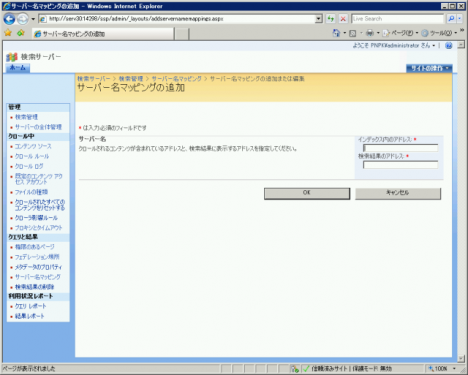This screenshot has width=468, height=375.
Task: Click クロールされたすべてのコンテンツをリセットする link
Action: click(x=40, y=205)
